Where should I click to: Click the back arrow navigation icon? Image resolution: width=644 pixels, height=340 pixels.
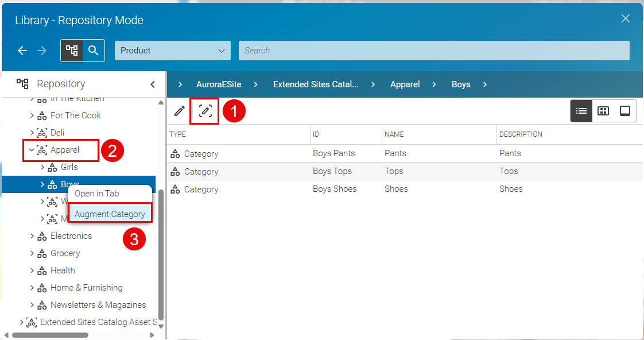22,51
